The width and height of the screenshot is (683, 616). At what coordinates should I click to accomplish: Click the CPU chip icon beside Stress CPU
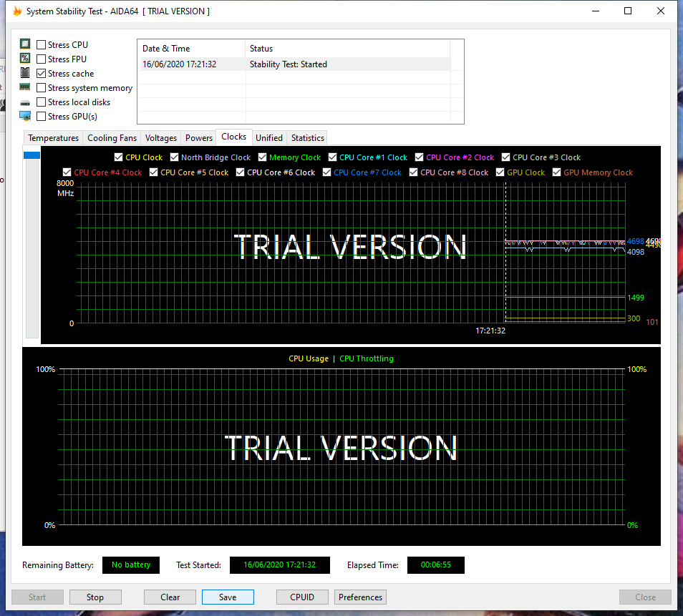pyautogui.click(x=25, y=44)
